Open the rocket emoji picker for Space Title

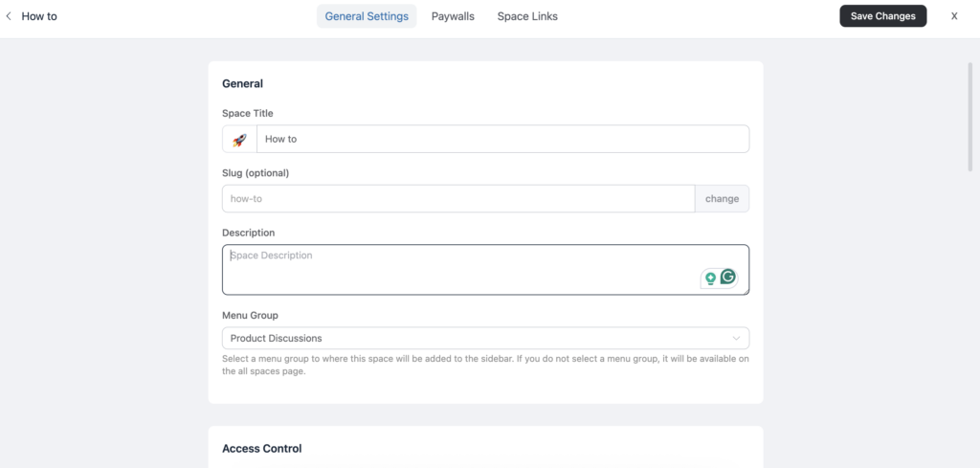(239, 139)
